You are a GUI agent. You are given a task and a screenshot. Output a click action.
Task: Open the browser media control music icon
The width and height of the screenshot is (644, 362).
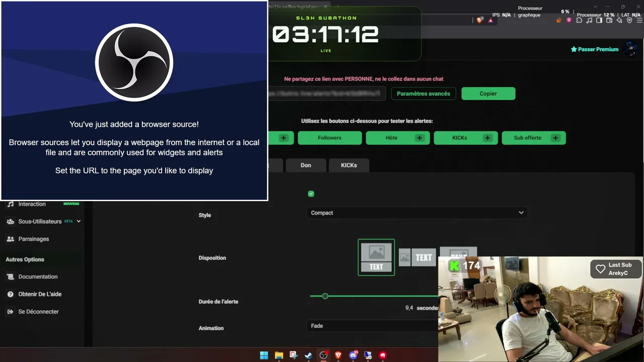pyautogui.click(x=589, y=20)
